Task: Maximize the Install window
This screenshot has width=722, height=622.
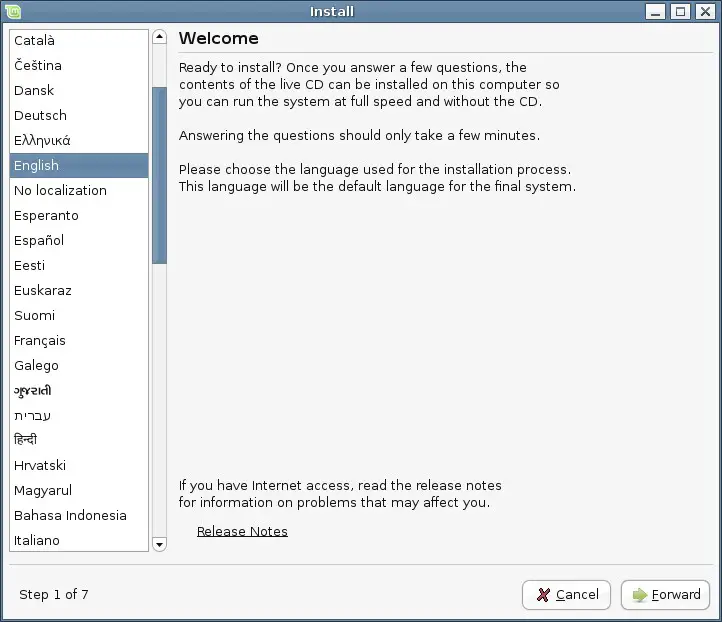Action: (x=681, y=12)
